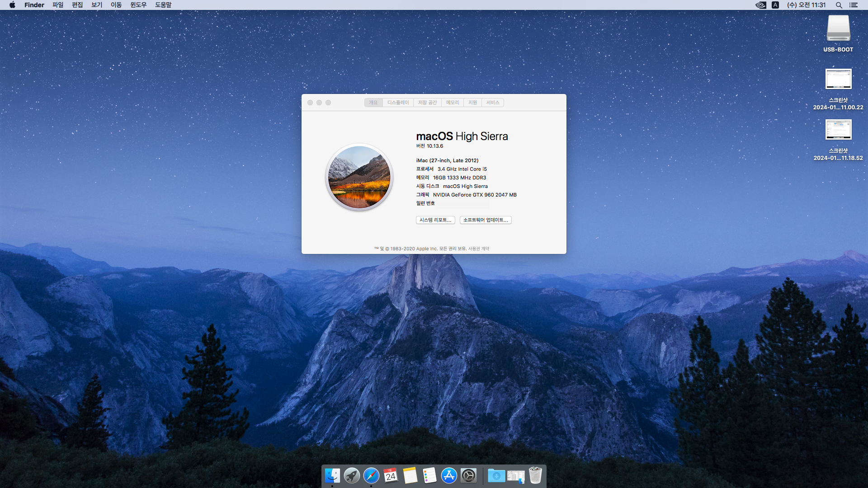The image size is (868, 488).
Task: Open the 사용권 계약 link
Action: pyautogui.click(x=479, y=249)
